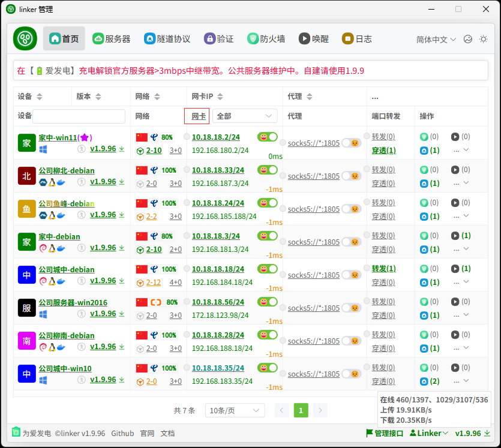501x448 pixels.
Task: Click the wake-up play icon for 公司城中-debian
Action: (455, 269)
